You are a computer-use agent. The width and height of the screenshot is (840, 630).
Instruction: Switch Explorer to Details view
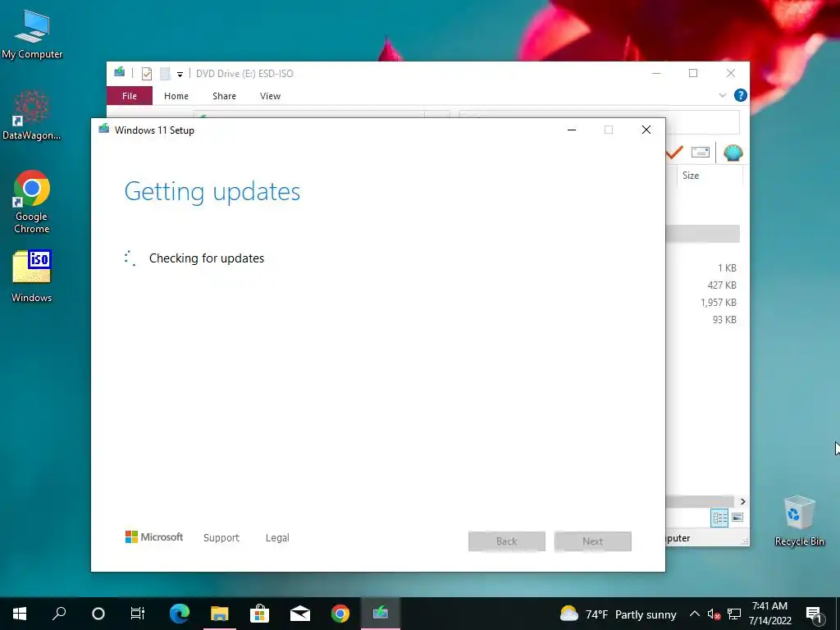719,518
